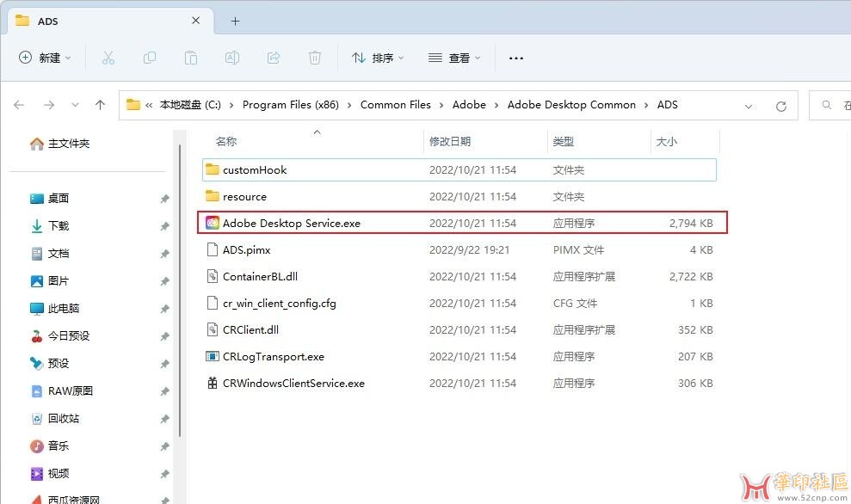
Task: Unpin 图片 using its pin icon
Action: [x=164, y=281]
